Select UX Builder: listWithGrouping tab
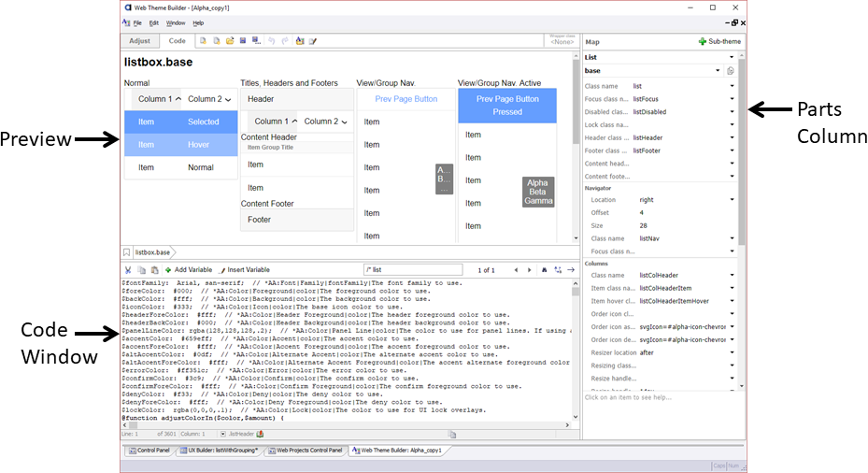 [x=220, y=451]
